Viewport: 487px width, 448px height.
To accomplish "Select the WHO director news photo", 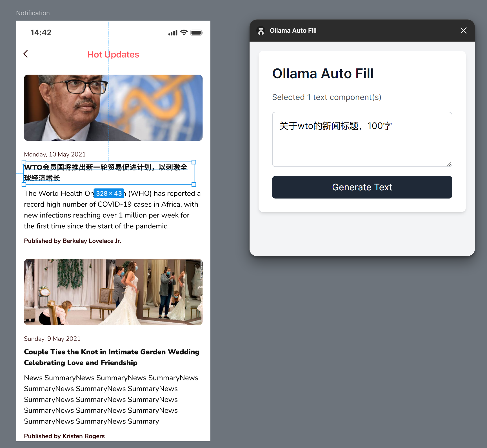I will (113, 108).
